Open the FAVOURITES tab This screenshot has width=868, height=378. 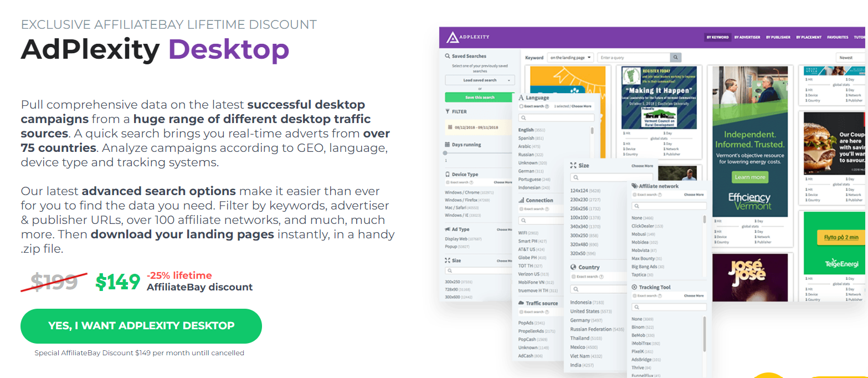[838, 37]
